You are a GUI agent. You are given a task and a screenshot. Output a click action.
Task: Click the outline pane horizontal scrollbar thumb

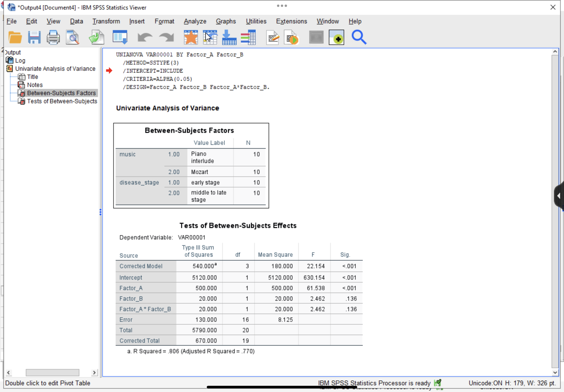[52, 372]
